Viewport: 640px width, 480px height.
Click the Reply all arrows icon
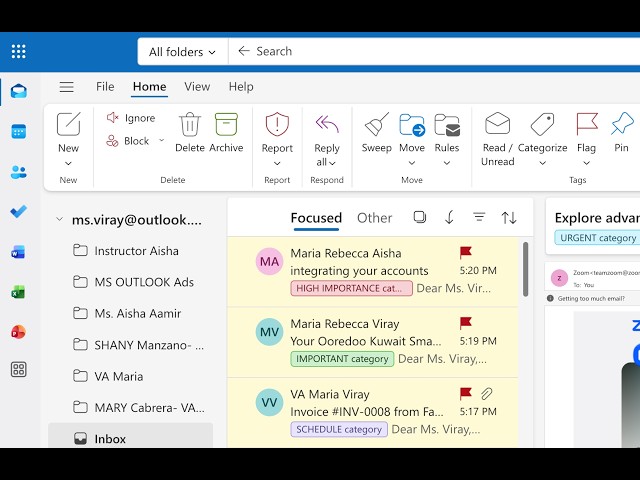tap(327, 124)
